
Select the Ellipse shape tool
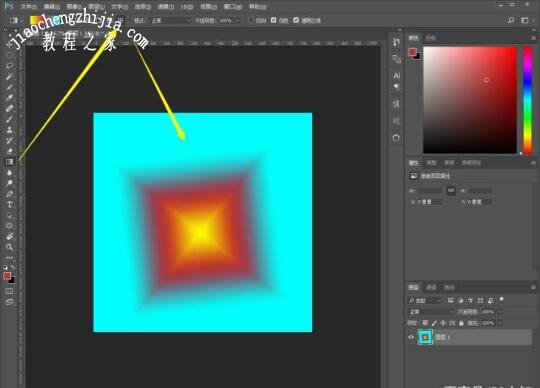tap(9, 226)
